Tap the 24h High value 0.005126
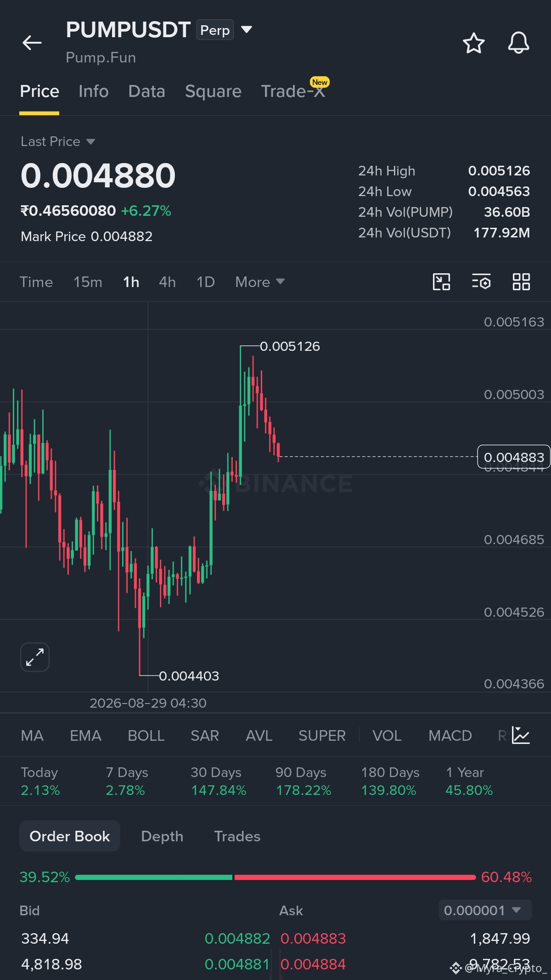Screen dimensions: 551x980 point(499,171)
